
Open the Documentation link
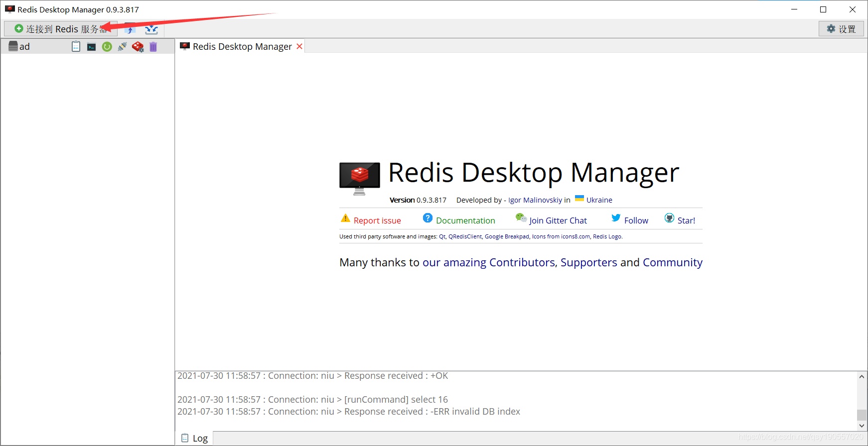[x=465, y=221]
